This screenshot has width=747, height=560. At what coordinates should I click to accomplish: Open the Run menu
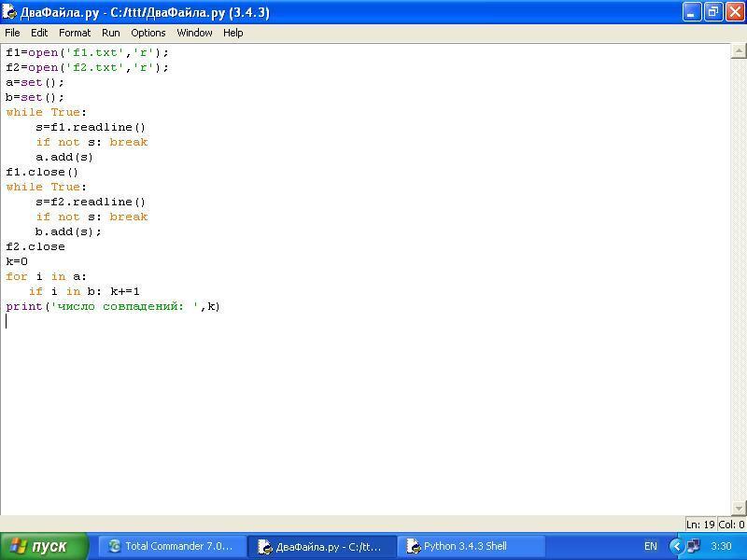coord(110,33)
